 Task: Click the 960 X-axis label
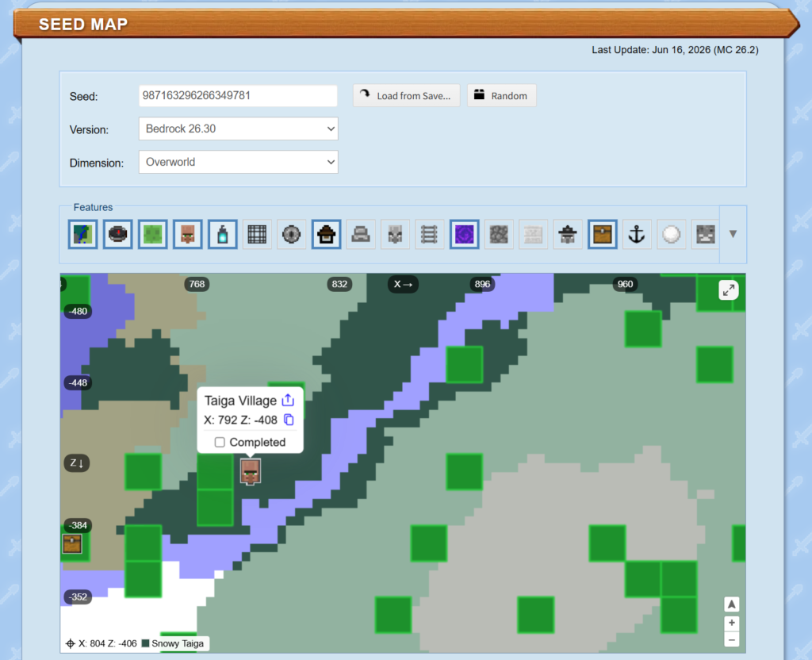(x=625, y=284)
